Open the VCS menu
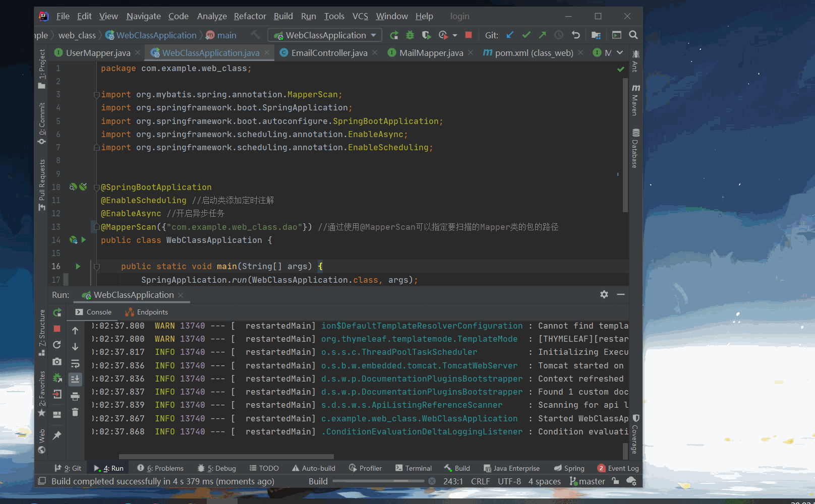The image size is (815, 504). point(360,16)
